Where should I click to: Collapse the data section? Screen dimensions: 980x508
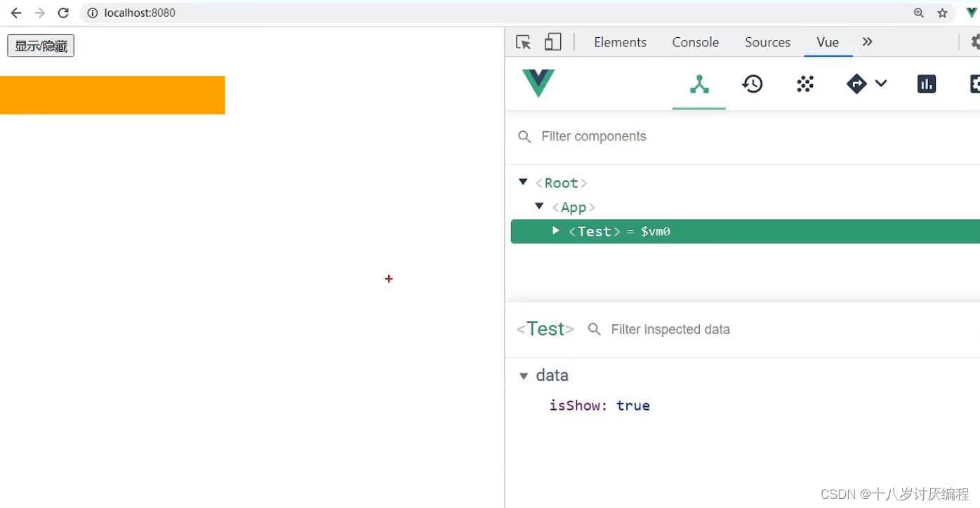pyautogui.click(x=523, y=376)
